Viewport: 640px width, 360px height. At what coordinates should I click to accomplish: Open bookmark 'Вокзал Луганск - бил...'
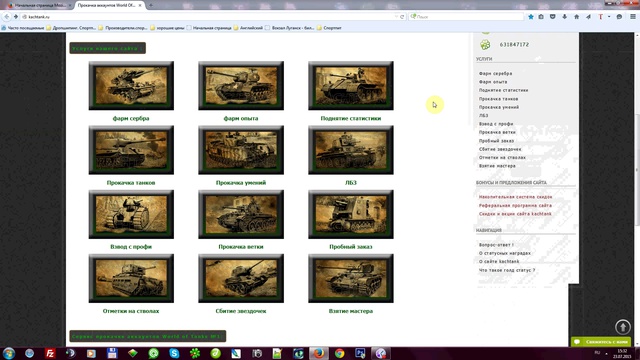[289, 28]
